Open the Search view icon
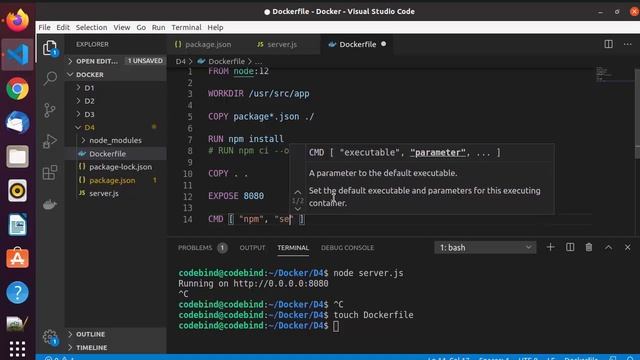 [50, 78]
